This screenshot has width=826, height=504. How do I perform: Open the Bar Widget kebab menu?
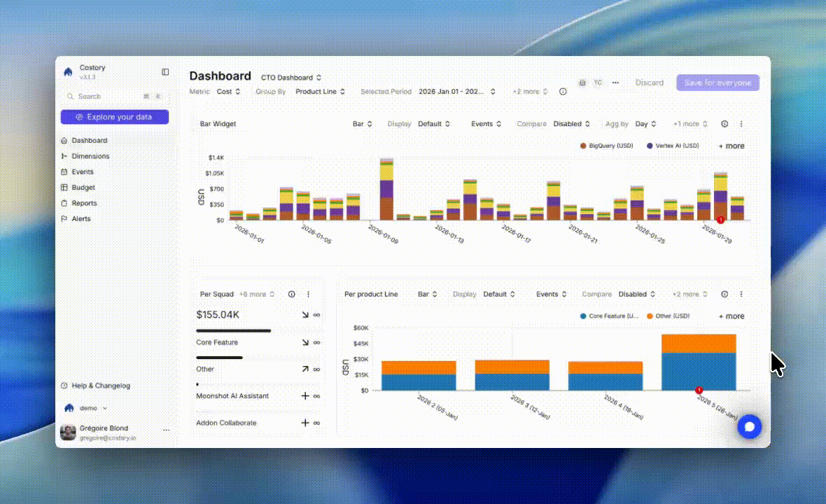coord(741,124)
